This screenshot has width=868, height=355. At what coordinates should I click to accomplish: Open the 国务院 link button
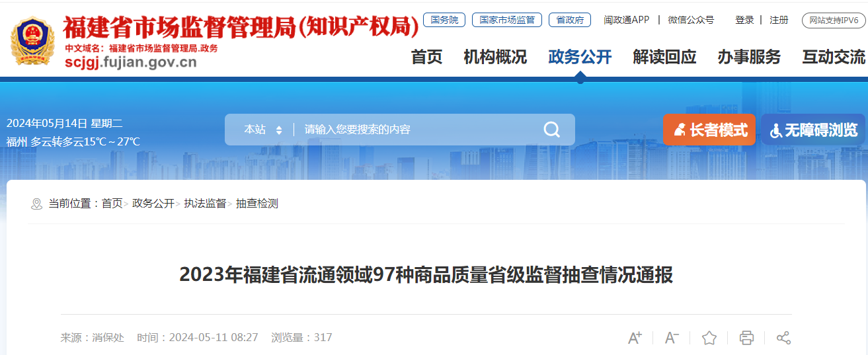pos(444,20)
